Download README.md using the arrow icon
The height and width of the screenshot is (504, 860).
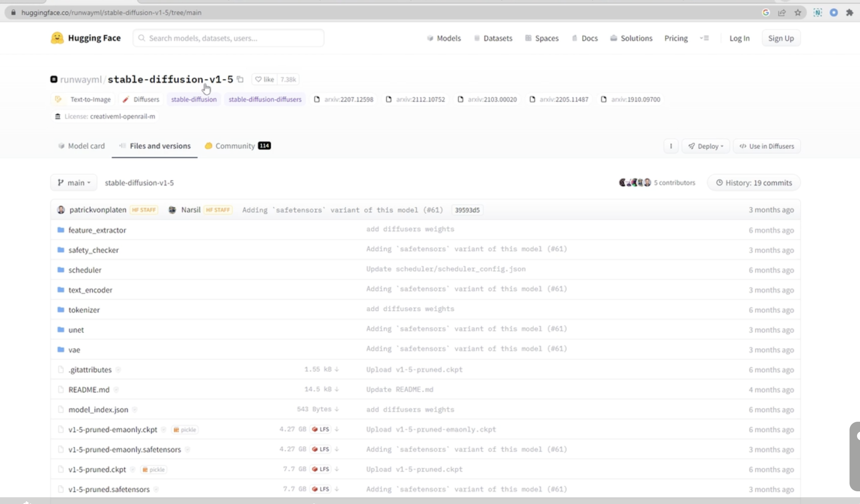tap(337, 389)
